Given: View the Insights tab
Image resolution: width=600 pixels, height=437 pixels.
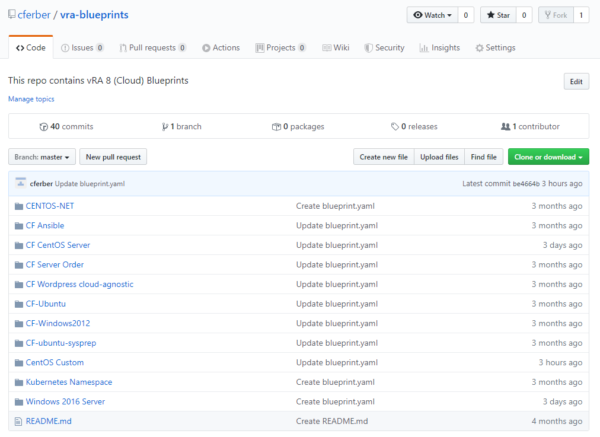Looking at the screenshot, I should (440, 48).
